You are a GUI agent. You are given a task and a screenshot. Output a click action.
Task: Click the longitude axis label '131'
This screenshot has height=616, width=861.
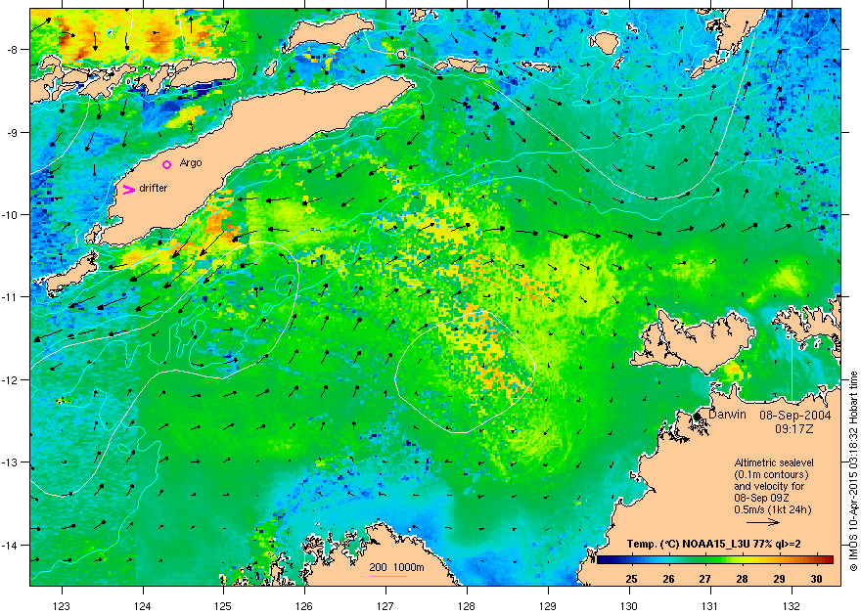point(710,606)
